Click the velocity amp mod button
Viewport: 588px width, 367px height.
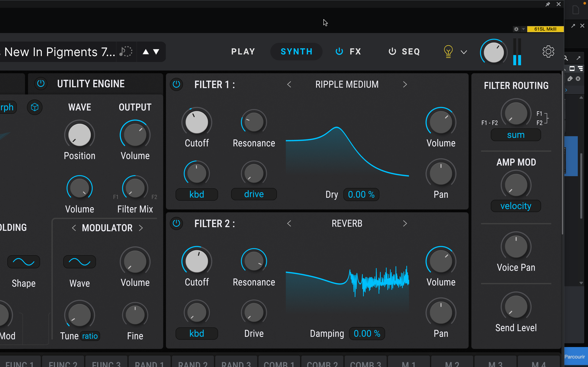pos(516,206)
